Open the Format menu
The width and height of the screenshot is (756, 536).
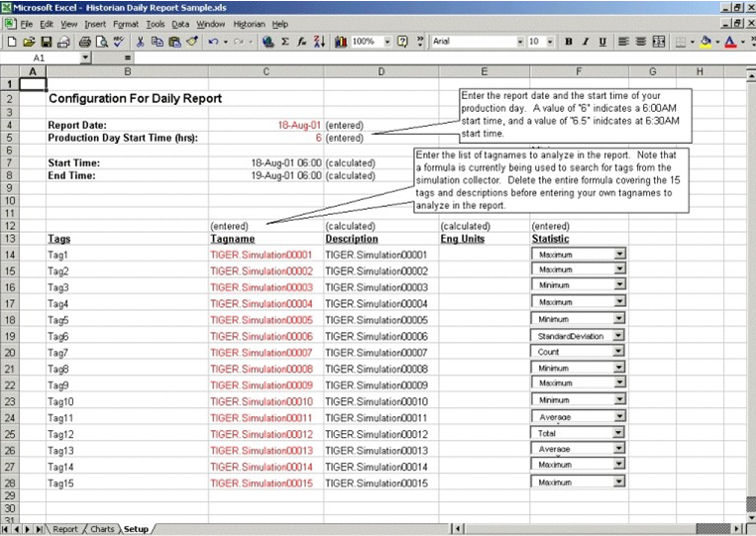(126, 24)
